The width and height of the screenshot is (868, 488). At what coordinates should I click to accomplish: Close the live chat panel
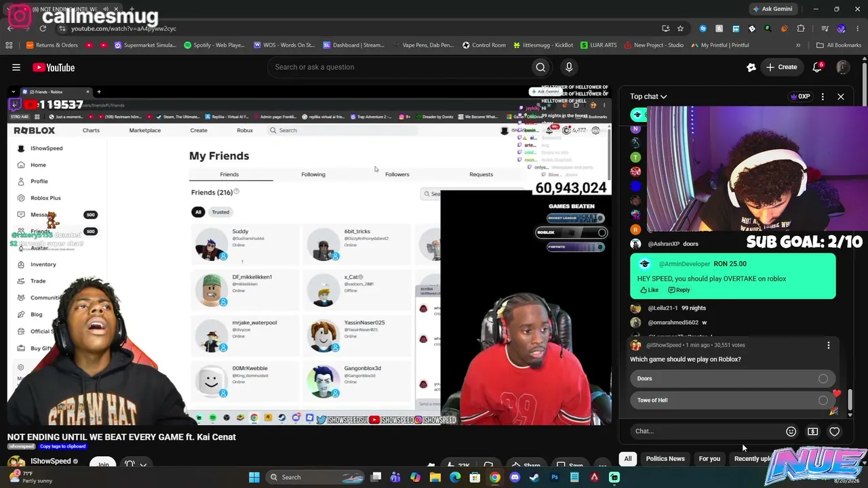point(841,97)
